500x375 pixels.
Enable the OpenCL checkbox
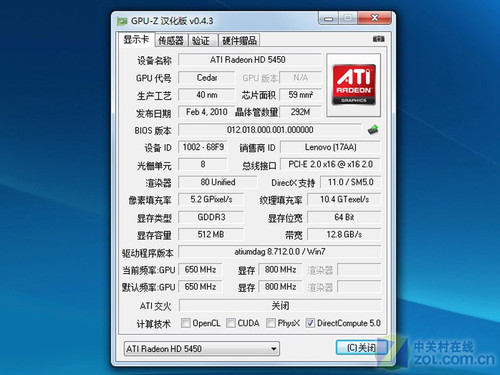[x=186, y=323]
